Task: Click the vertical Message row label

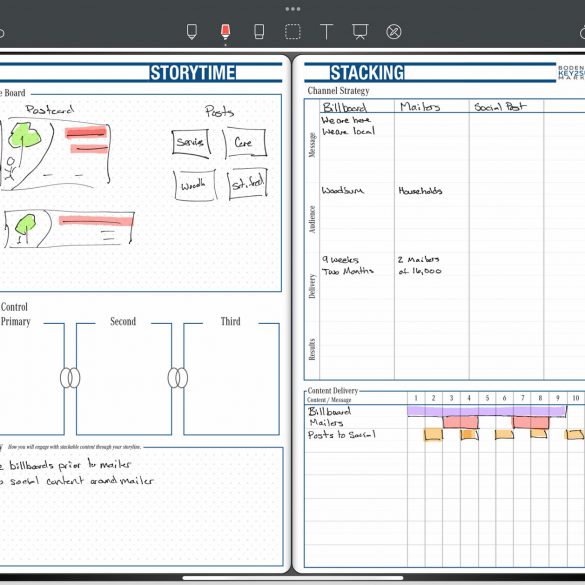Action: (312, 145)
